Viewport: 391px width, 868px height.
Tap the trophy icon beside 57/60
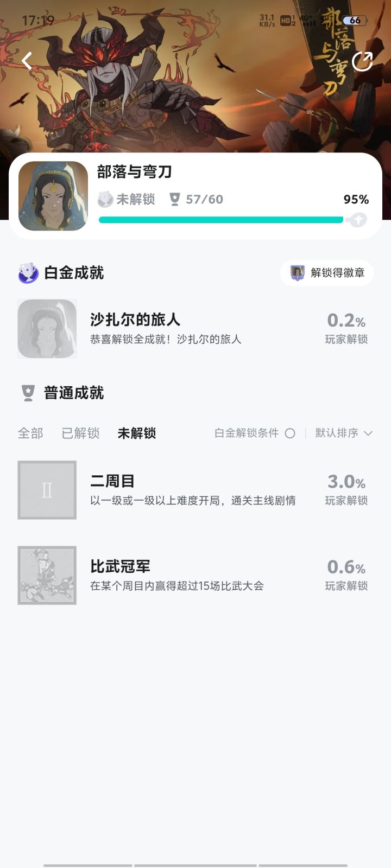pyautogui.click(x=174, y=199)
